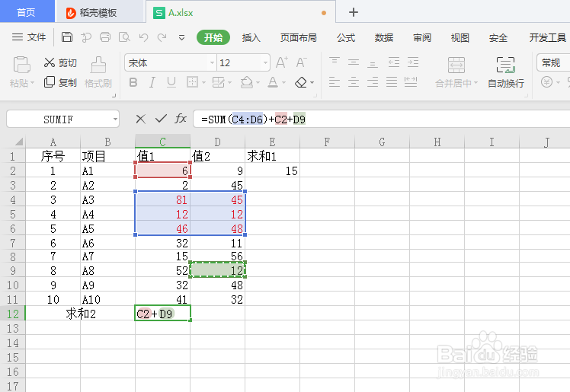
Task: Click Merge and Center (合并居中) button
Action: coord(456,72)
